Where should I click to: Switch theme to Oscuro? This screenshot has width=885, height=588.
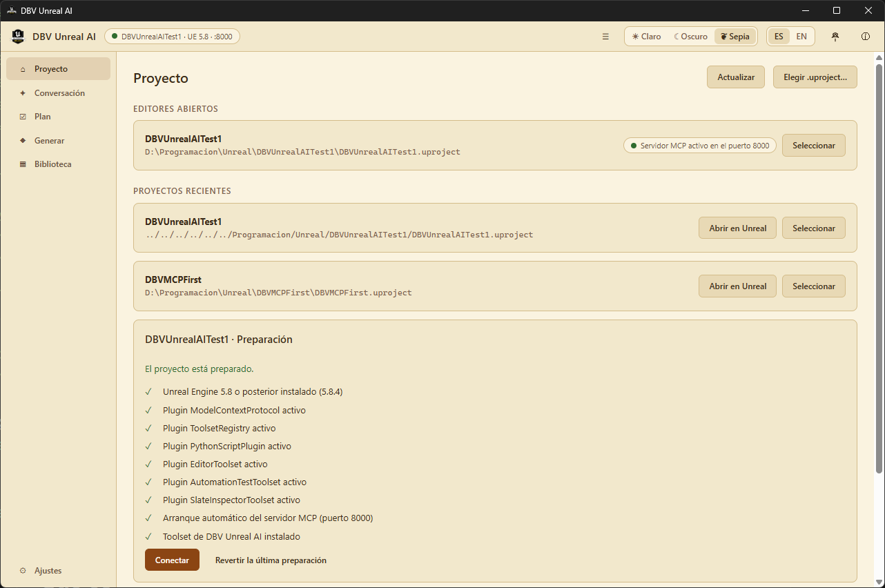point(690,37)
